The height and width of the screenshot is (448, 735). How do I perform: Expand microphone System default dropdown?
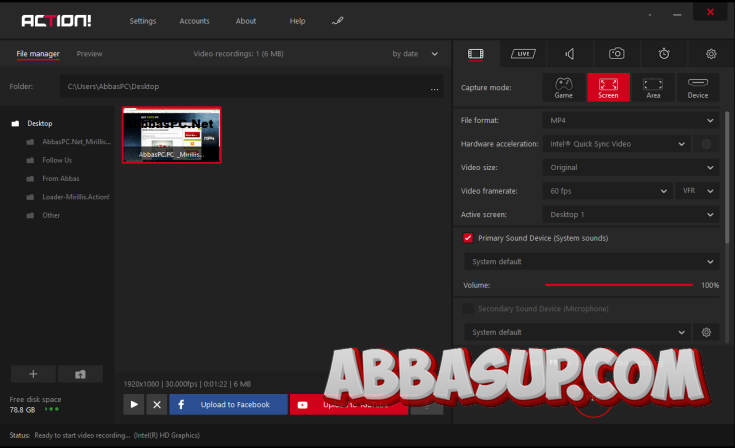point(577,332)
